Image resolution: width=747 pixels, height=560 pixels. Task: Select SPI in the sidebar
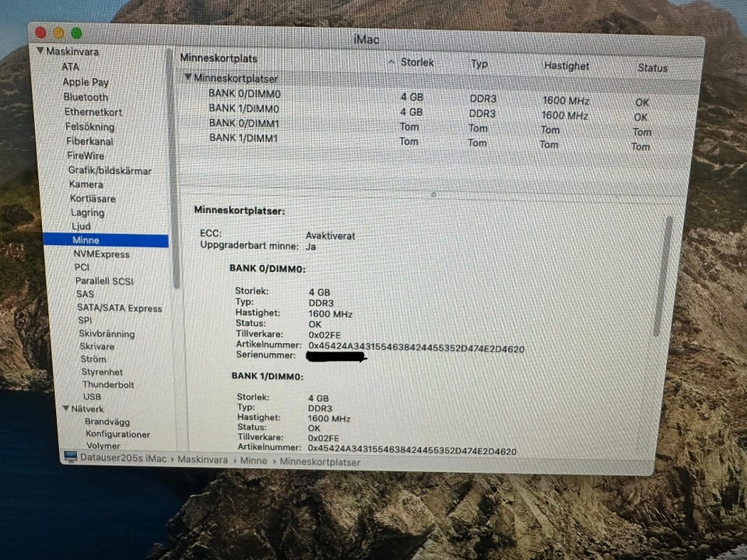coord(85,320)
